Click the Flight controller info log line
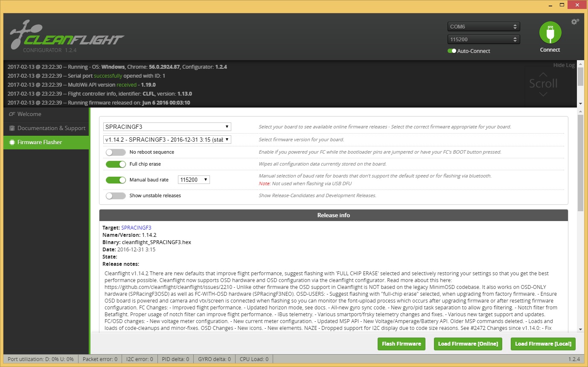 click(x=100, y=93)
